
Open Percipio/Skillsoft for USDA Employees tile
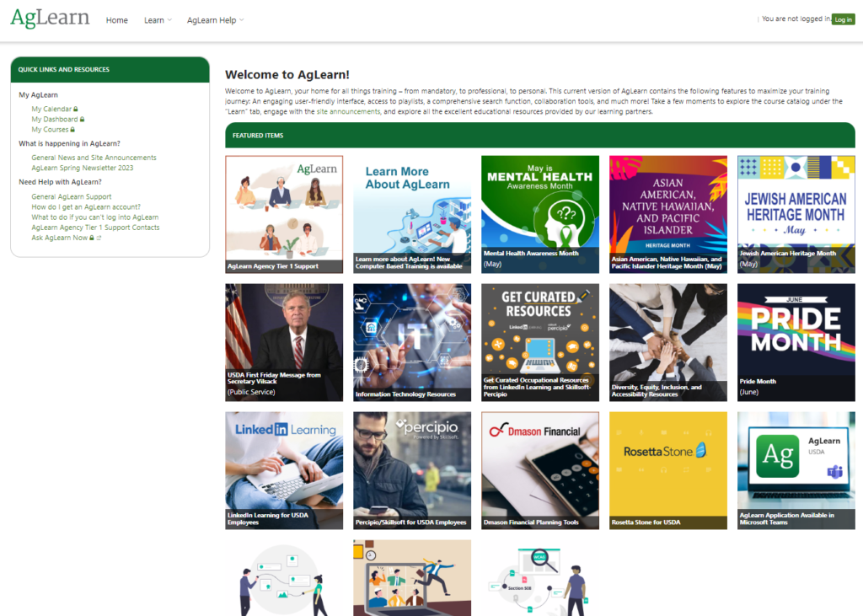pos(412,471)
